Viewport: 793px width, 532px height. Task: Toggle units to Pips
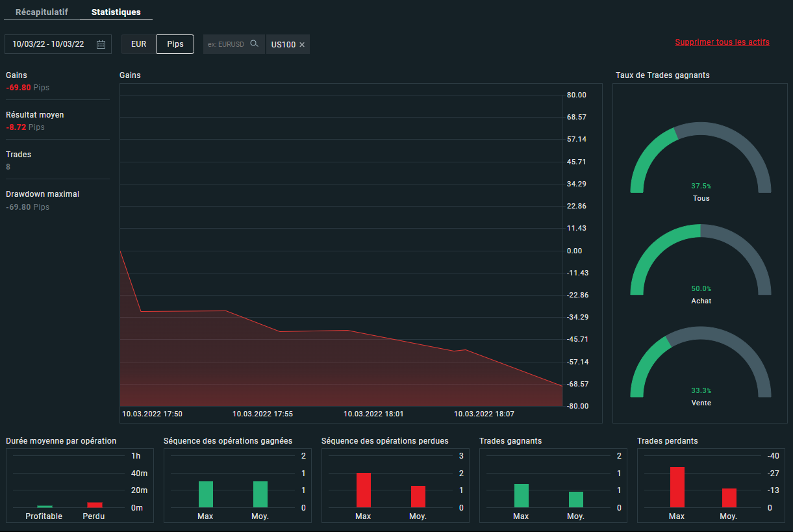(x=175, y=44)
